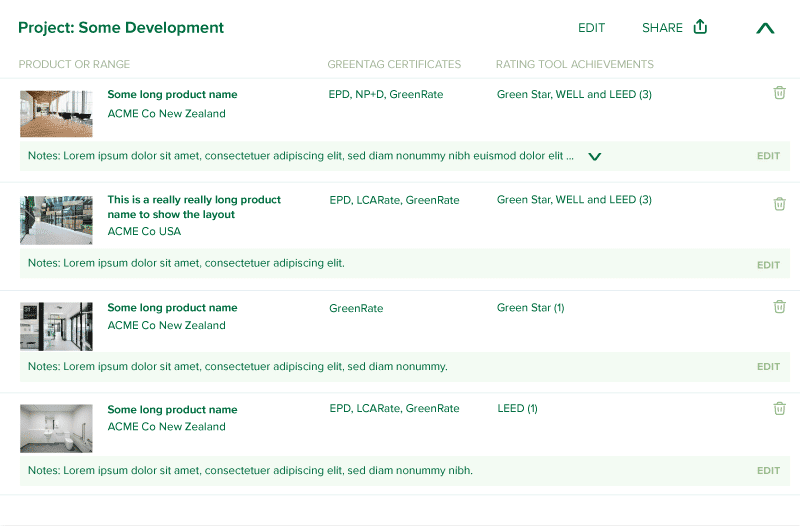Click 'GreenRate' certificate in third row
The height and width of the screenshot is (526, 800).
pyautogui.click(x=356, y=308)
